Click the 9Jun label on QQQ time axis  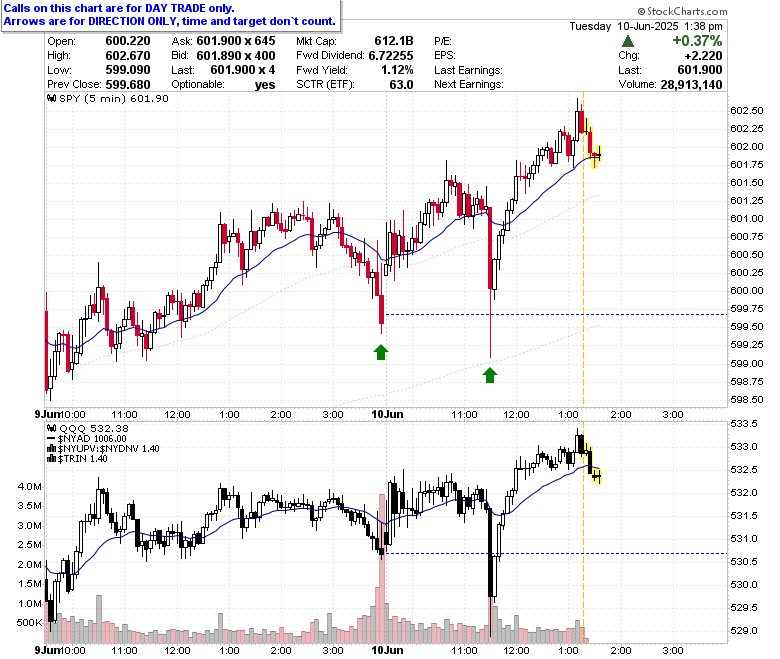(47, 650)
